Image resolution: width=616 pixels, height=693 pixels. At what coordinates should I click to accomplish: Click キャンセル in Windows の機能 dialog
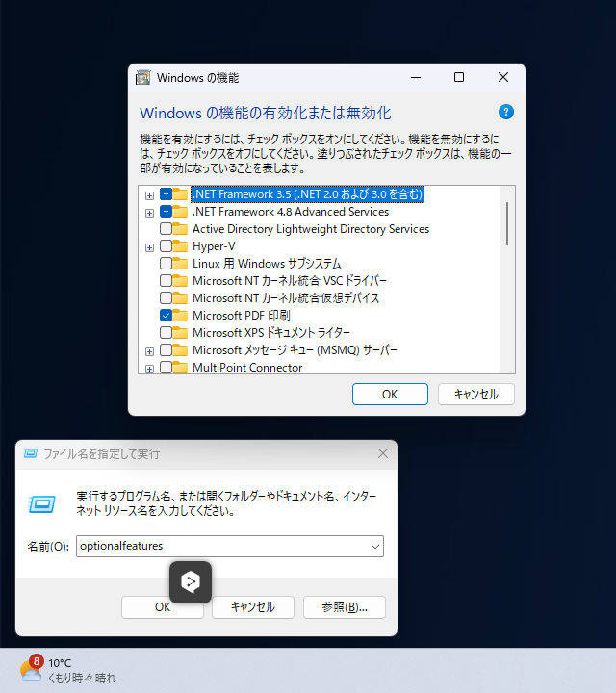coord(475,395)
